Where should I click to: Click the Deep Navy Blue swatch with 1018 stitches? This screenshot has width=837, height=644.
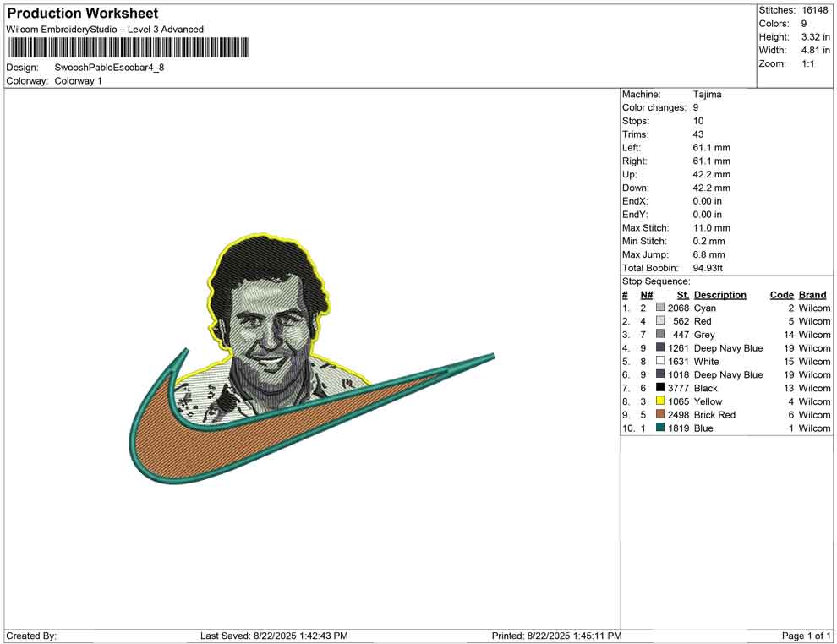660,374
